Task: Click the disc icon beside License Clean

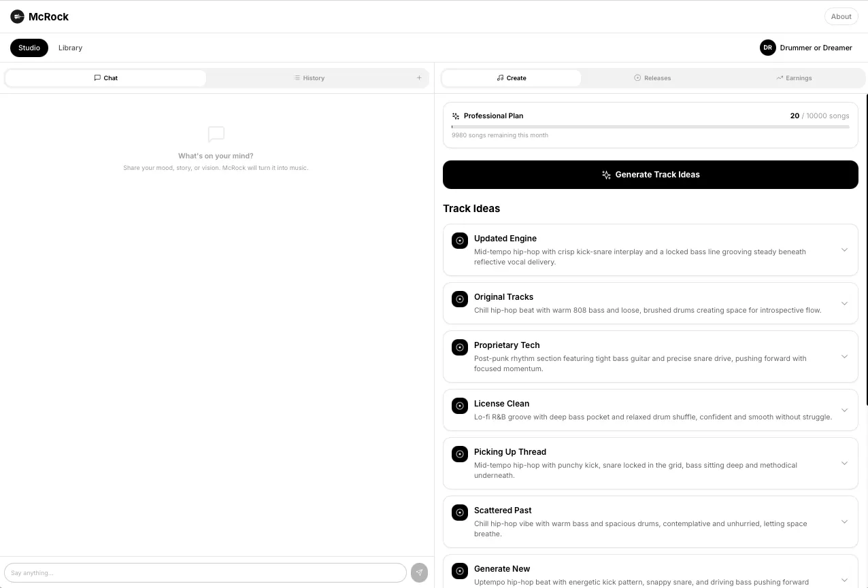Action: pyautogui.click(x=460, y=406)
